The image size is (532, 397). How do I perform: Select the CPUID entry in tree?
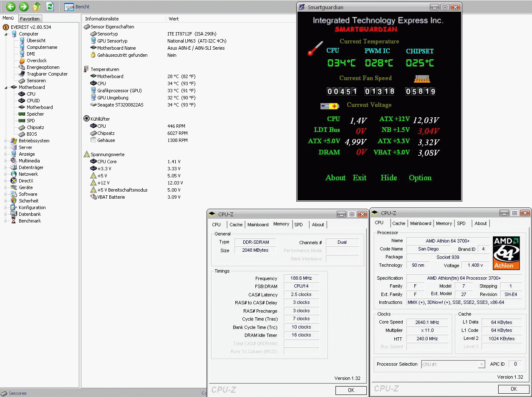pyautogui.click(x=33, y=101)
